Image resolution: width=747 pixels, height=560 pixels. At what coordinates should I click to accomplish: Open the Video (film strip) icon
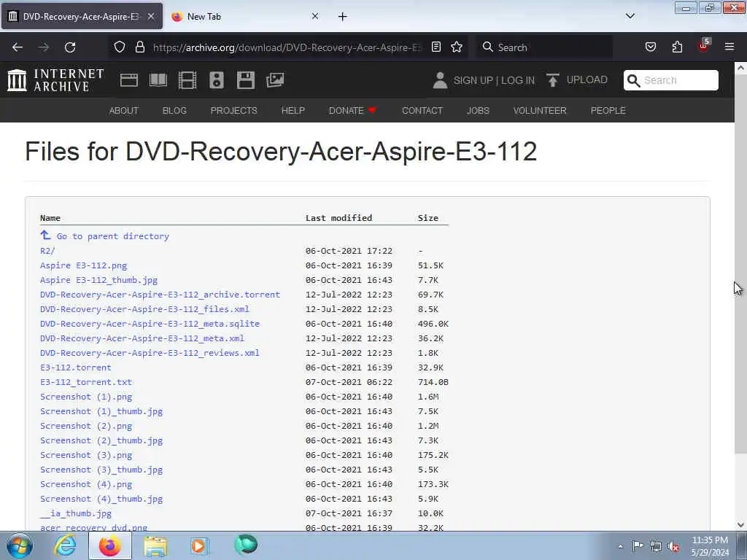[x=187, y=80]
